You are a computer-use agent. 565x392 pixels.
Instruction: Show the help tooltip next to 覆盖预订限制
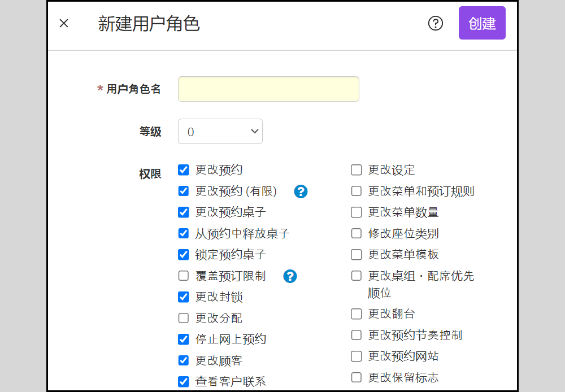pos(290,276)
